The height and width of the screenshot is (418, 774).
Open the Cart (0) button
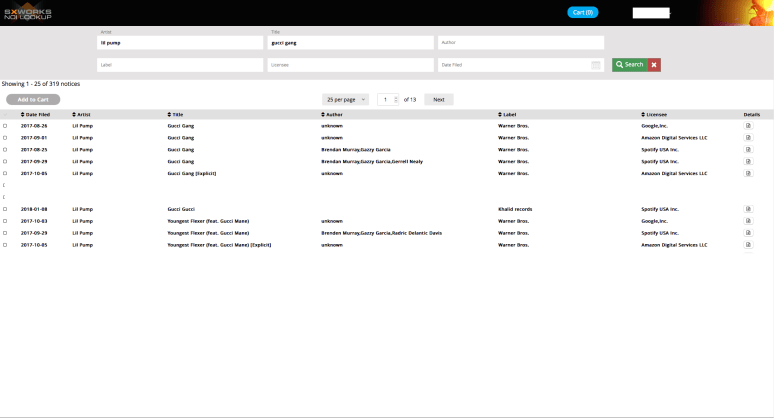pos(582,12)
